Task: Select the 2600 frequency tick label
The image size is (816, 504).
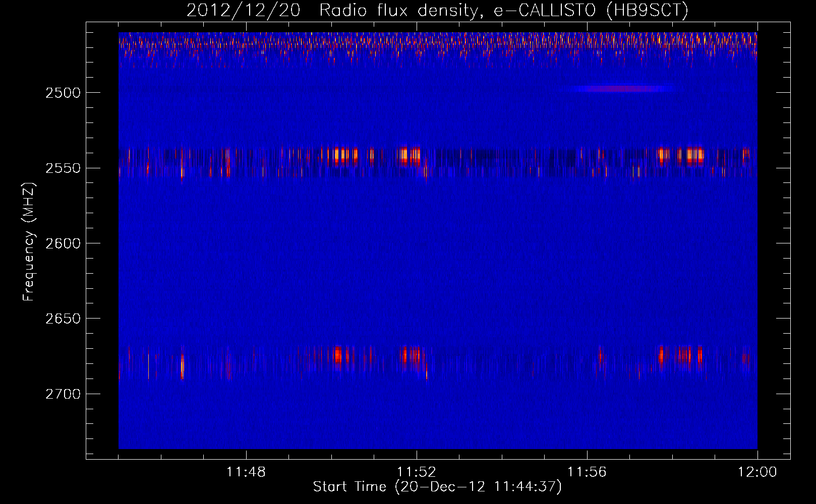Action: pos(63,243)
